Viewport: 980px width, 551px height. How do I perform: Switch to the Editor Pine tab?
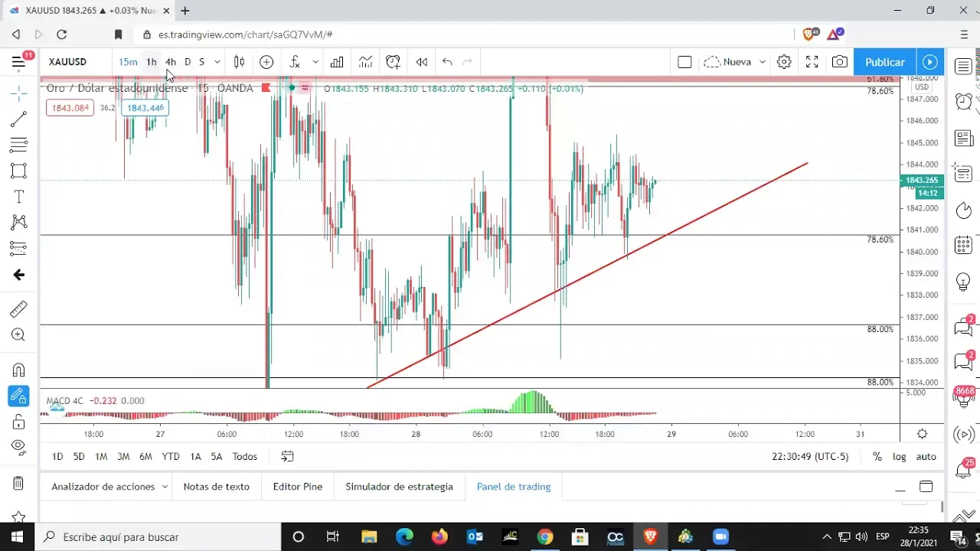[x=297, y=487]
